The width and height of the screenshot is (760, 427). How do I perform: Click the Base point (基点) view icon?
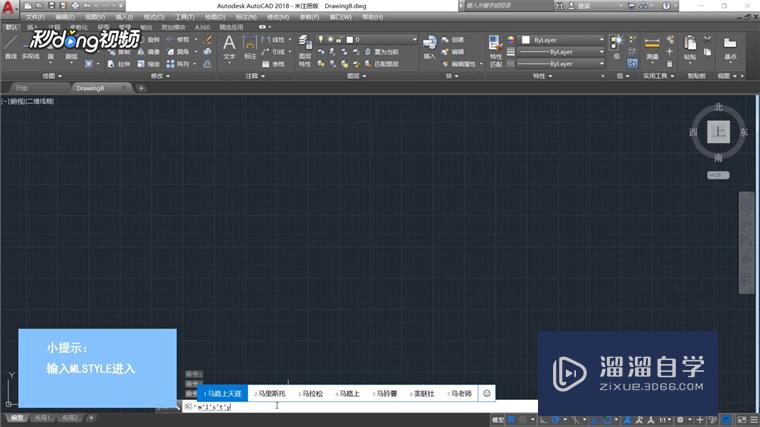tap(730, 47)
